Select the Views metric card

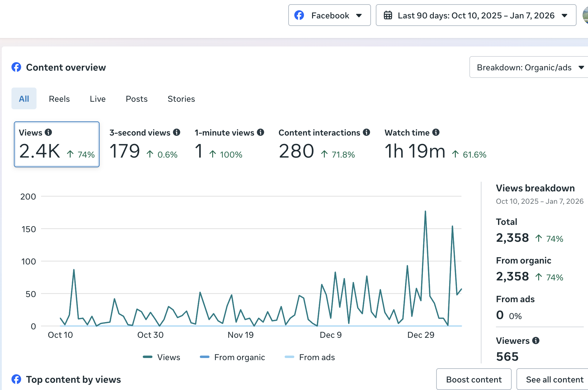[x=57, y=144]
